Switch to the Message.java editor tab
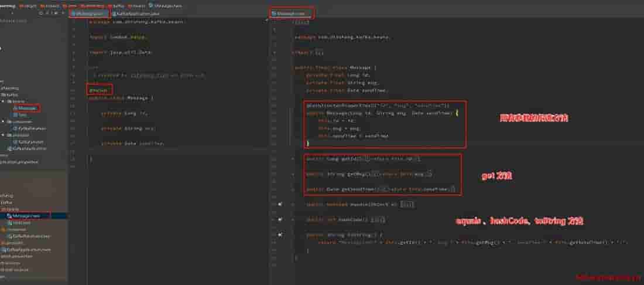 (88, 13)
